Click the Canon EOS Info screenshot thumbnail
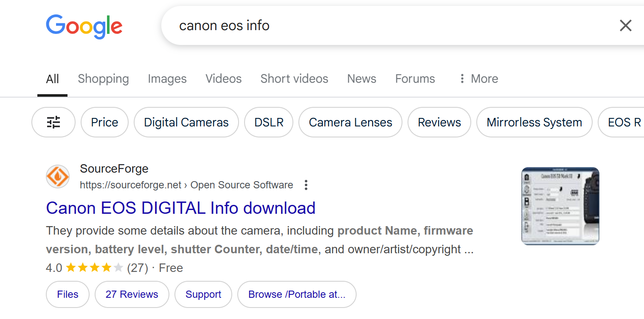The width and height of the screenshot is (644, 319). (560, 206)
